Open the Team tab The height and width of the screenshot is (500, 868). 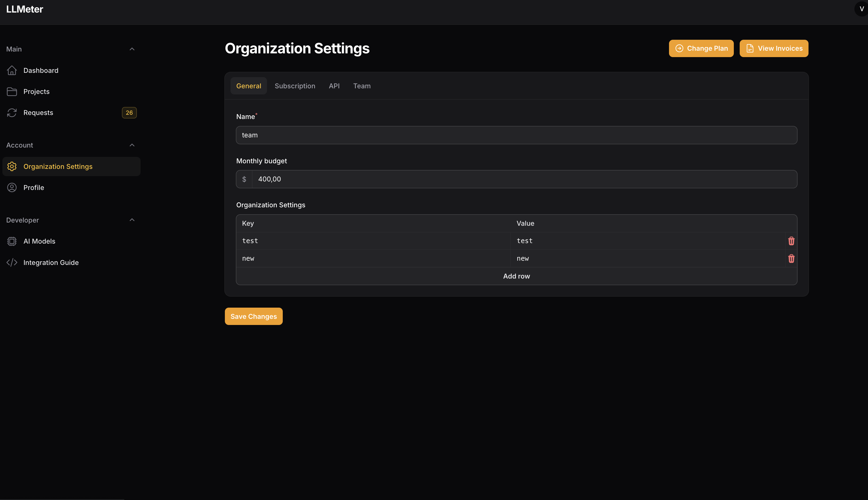362,86
